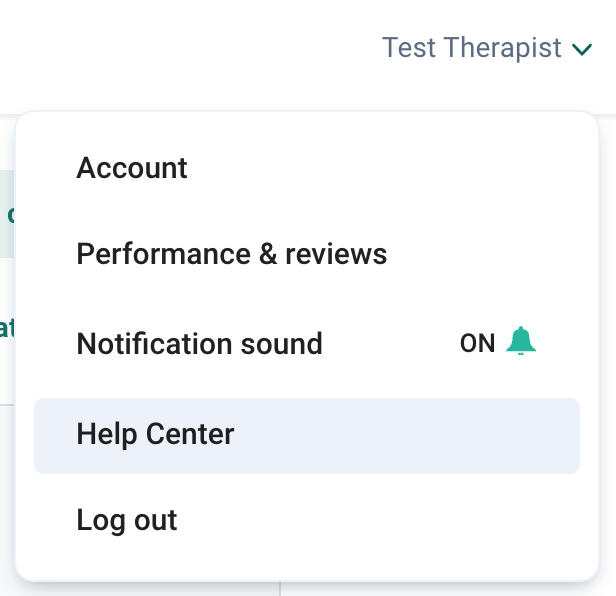Screen dimensions: 616x596
Task: Click the chevron arrow beside Test Therapist
Action: click(x=582, y=50)
